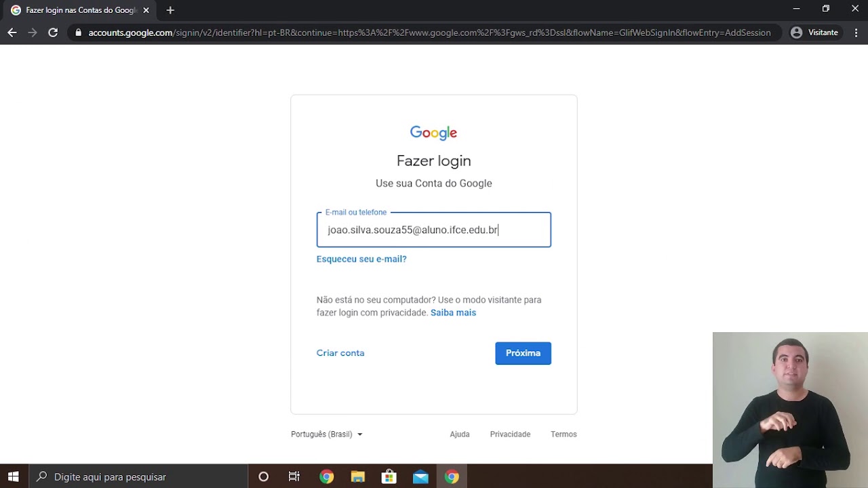Open the Visitante profile button
Viewport: 868px width, 488px height.
pos(814,33)
